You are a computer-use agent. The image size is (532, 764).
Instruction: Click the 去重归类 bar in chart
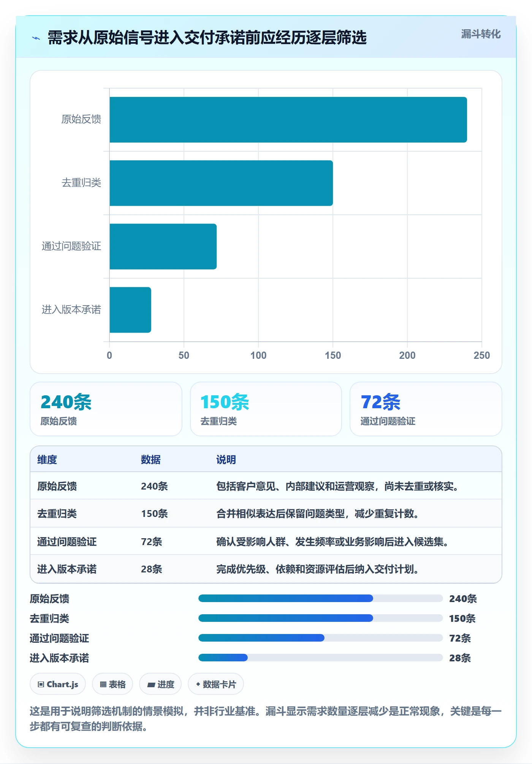click(x=221, y=183)
